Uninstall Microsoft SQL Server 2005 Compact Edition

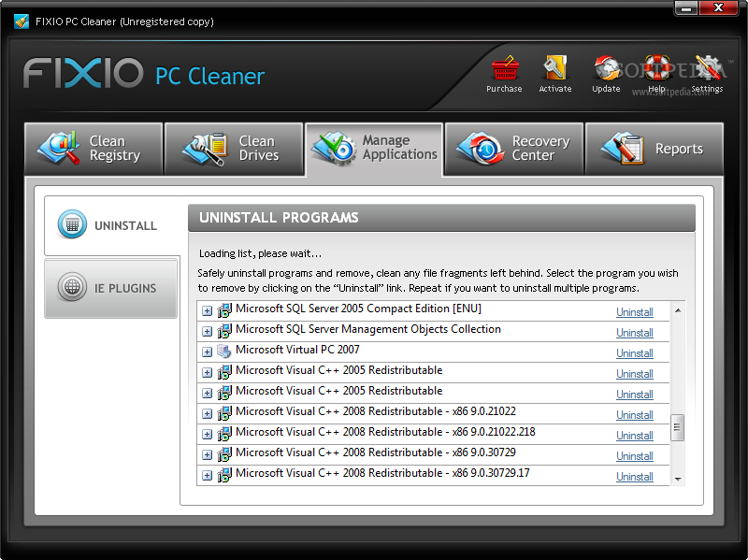(635, 312)
